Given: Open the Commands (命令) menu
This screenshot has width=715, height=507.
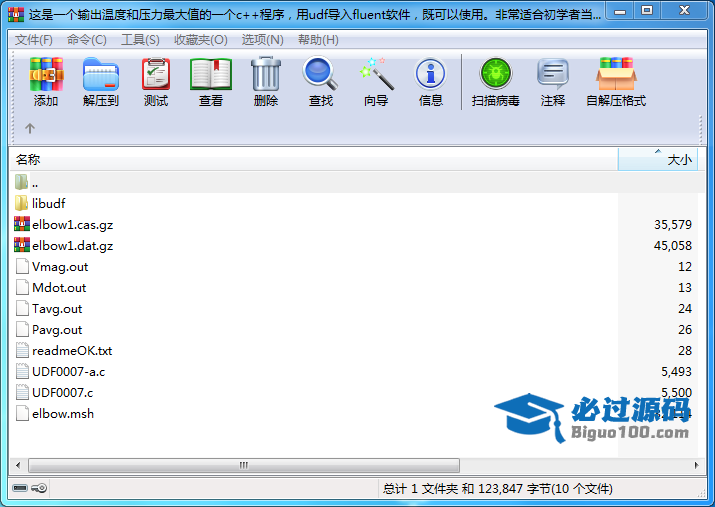Looking at the screenshot, I should pyautogui.click(x=87, y=40).
